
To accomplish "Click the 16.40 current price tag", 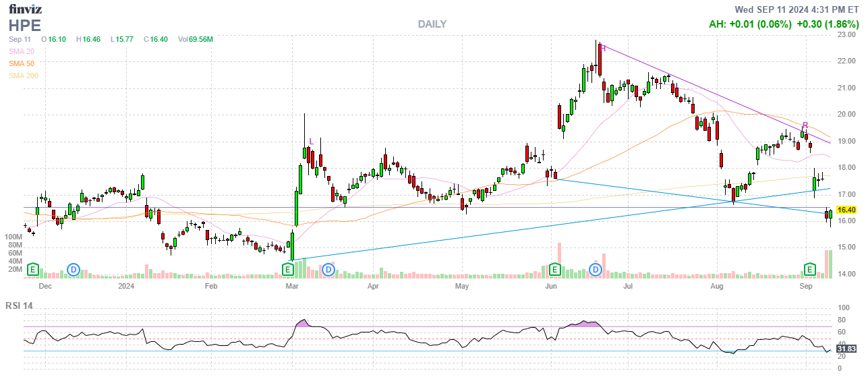I will click(846, 210).
